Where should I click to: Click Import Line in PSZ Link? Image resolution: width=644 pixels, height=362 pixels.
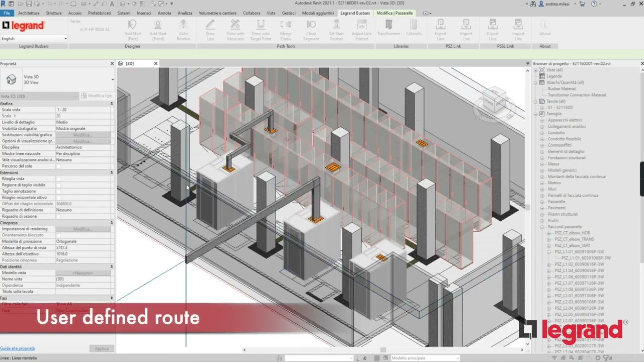(x=466, y=30)
